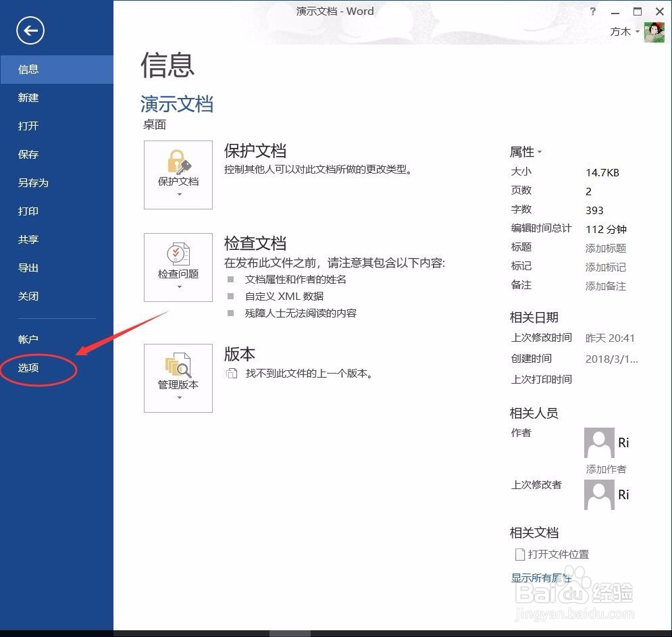
Task: Click the 14.7KB size value
Action: [x=602, y=173]
